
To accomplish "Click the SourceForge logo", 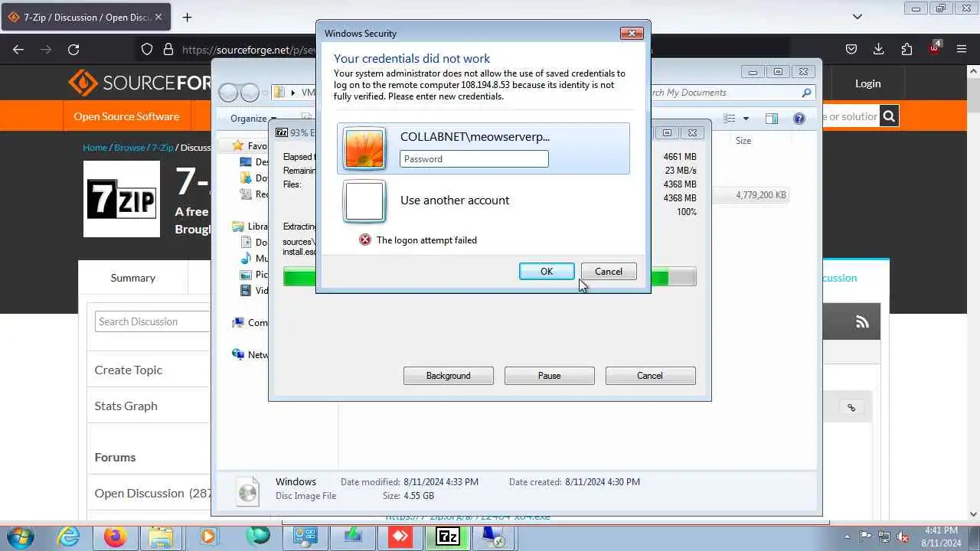I will click(x=138, y=83).
